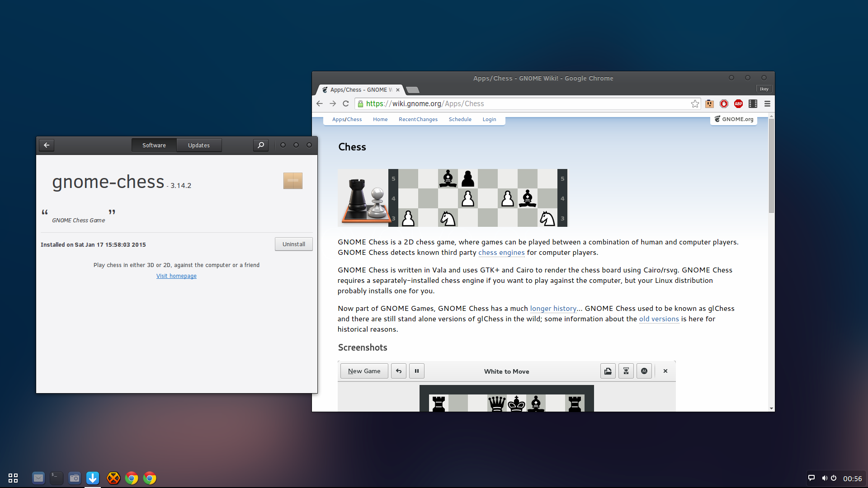Click the clock showing 00:56
Image resolution: width=868 pixels, height=488 pixels.
[x=852, y=479]
